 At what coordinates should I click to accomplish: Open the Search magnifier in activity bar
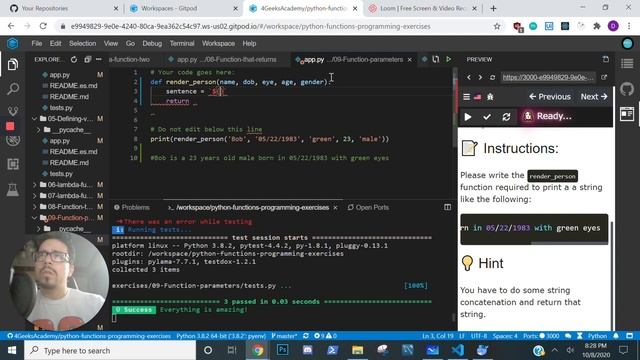tap(13, 89)
